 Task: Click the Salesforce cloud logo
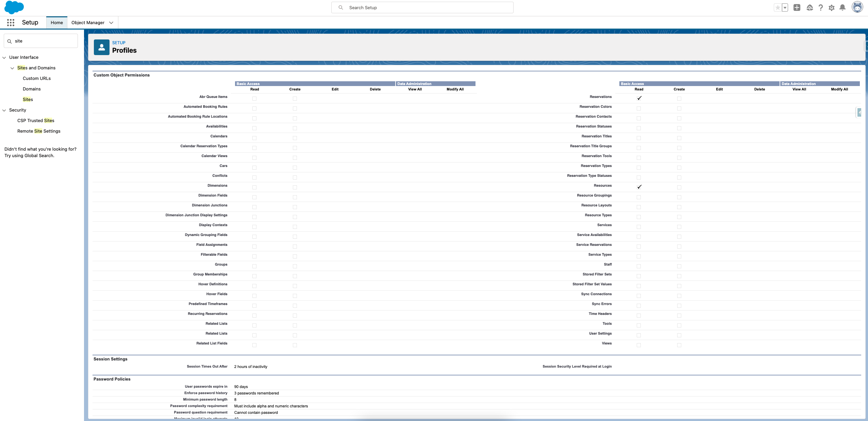click(x=14, y=7)
